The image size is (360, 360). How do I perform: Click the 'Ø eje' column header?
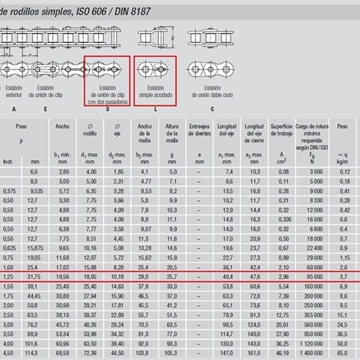pyautogui.click(x=117, y=130)
